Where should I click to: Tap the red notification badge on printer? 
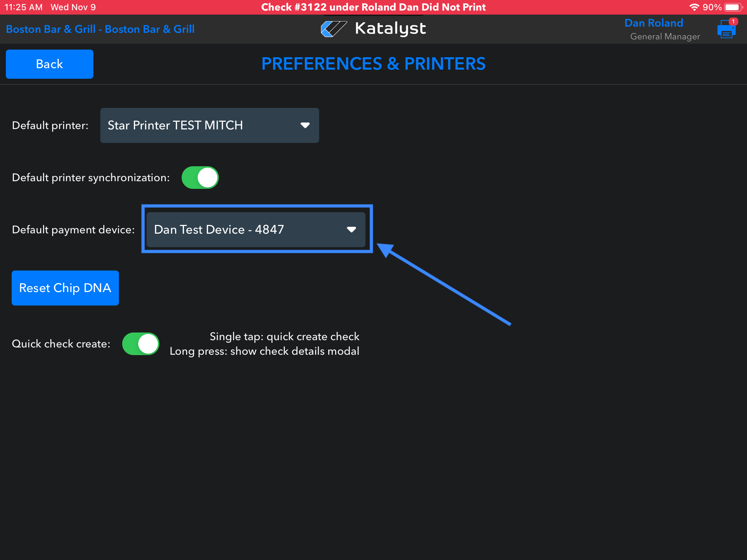click(x=733, y=22)
